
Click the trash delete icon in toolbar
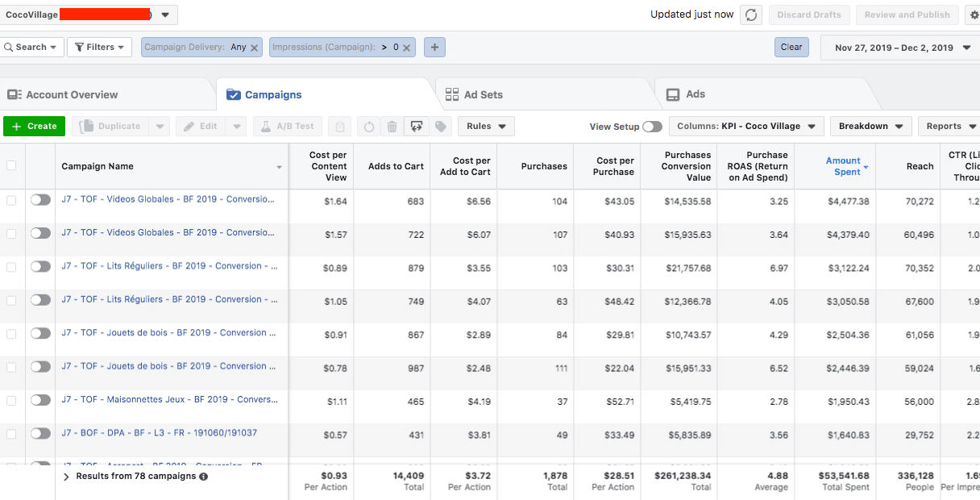(392, 127)
